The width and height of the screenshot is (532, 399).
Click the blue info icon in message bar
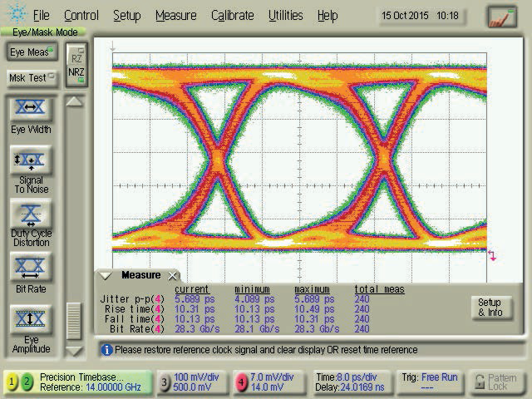click(106, 350)
